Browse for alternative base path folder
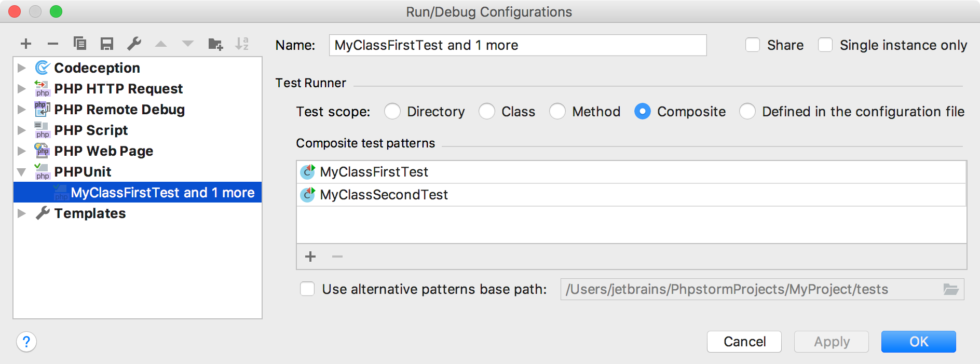The height and width of the screenshot is (364, 980). tap(951, 289)
